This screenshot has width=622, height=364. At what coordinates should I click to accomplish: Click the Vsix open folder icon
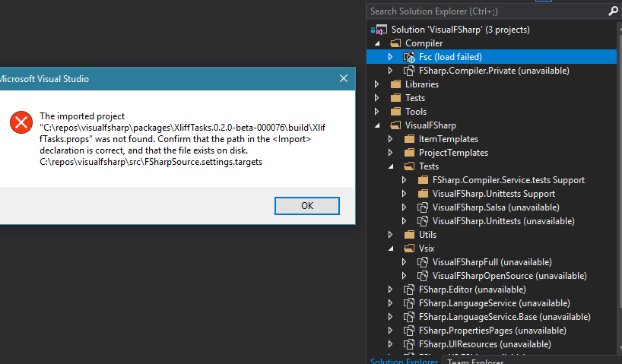click(x=409, y=248)
